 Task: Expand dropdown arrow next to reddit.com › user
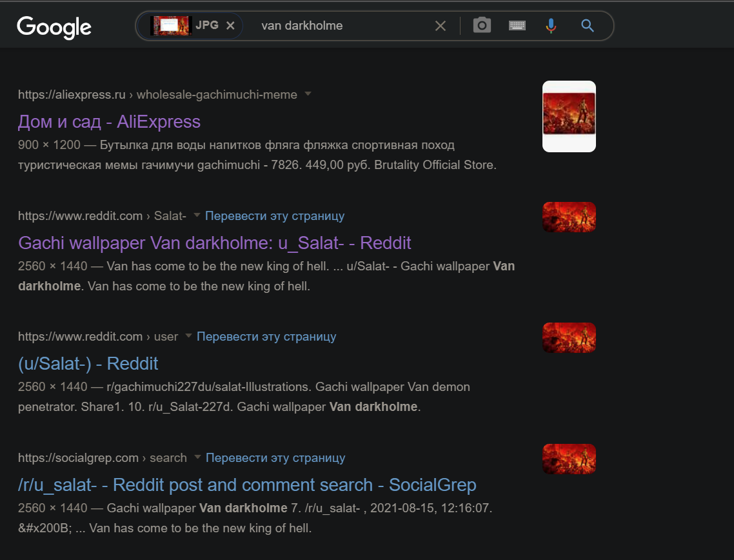(x=188, y=335)
